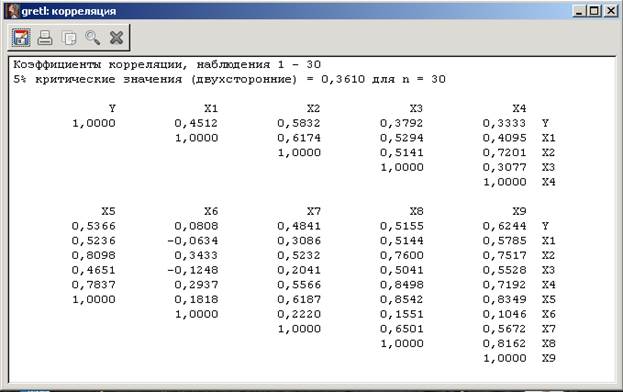
Task: Select the Y column header
Action: tap(112, 108)
